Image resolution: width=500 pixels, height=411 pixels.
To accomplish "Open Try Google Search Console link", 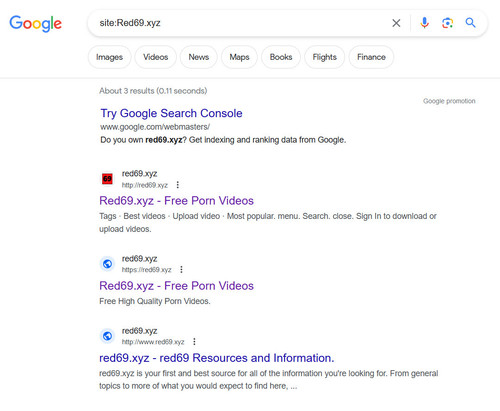I will [x=171, y=113].
